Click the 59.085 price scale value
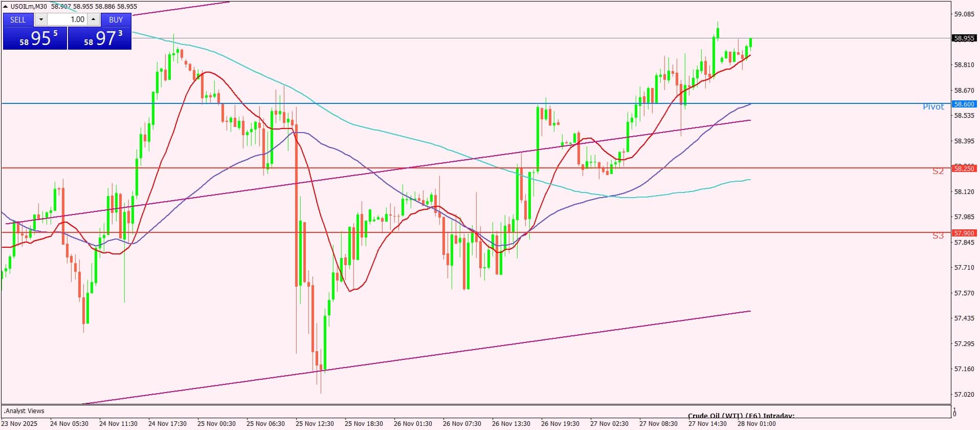 point(964,14)
